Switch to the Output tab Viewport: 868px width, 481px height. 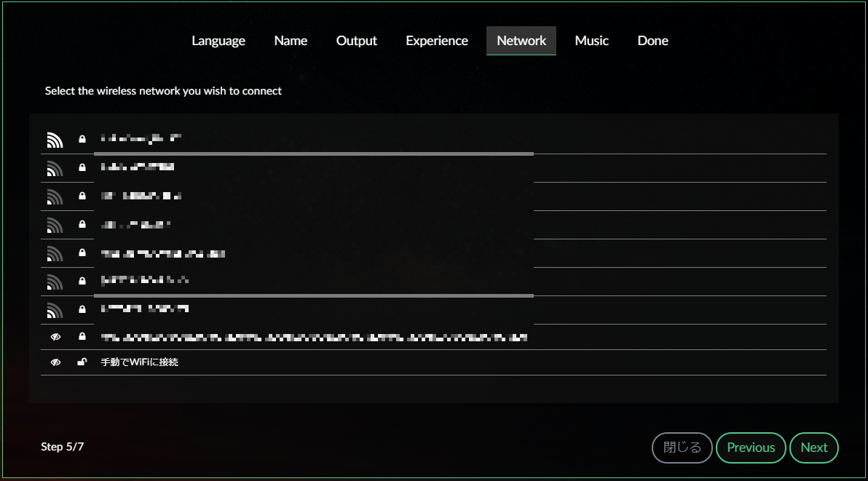357,41
